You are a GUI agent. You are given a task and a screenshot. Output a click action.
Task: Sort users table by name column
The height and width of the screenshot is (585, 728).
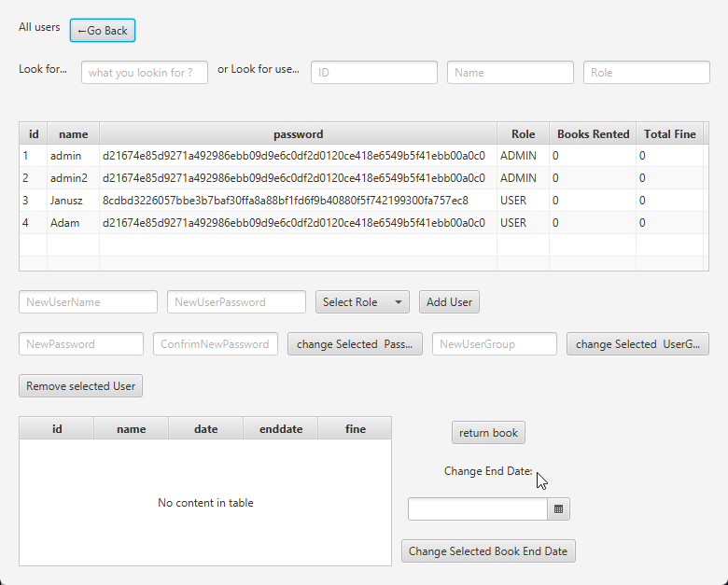pos(74,134)
